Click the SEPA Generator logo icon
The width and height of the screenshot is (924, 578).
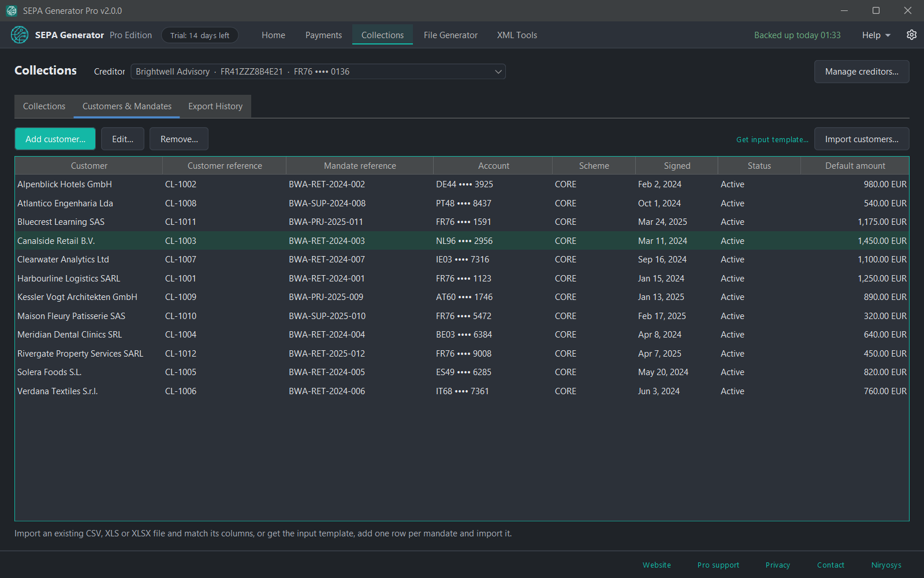[19, 35]
